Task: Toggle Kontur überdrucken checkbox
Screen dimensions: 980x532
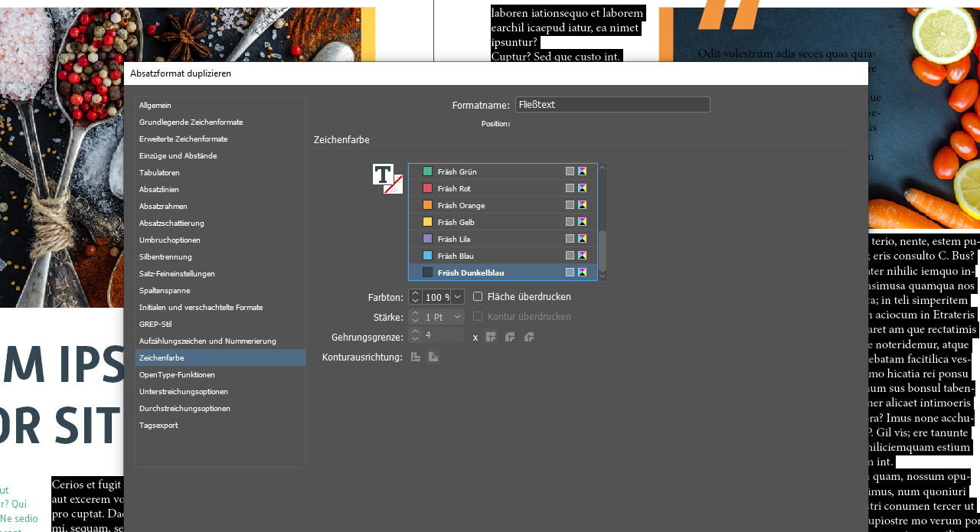Action: (x=478, y=317)
